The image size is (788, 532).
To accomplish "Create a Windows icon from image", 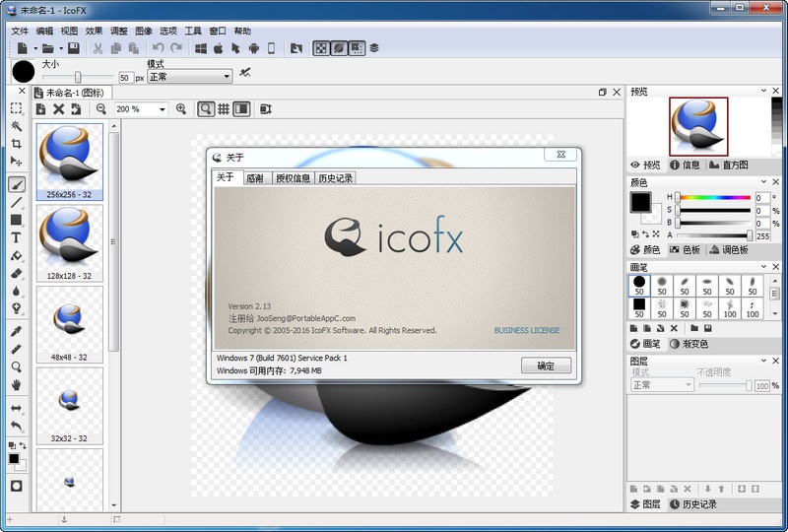I will pyautogui.click(x=201, y=48).
